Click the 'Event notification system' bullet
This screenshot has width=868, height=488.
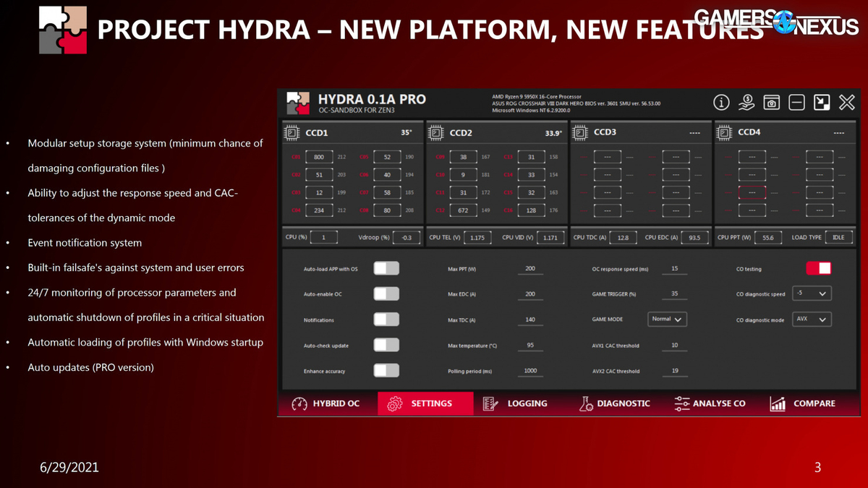point(85,243)
